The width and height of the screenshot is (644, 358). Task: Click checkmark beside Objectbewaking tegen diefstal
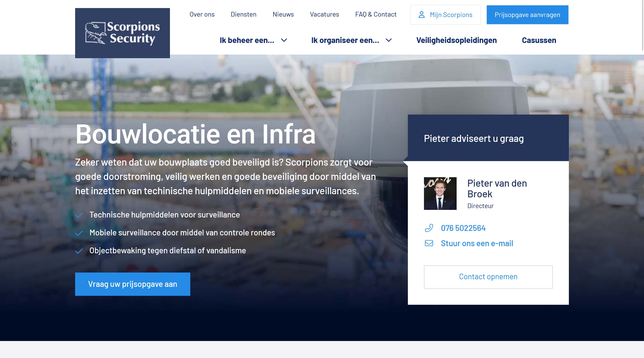[79, 251]
